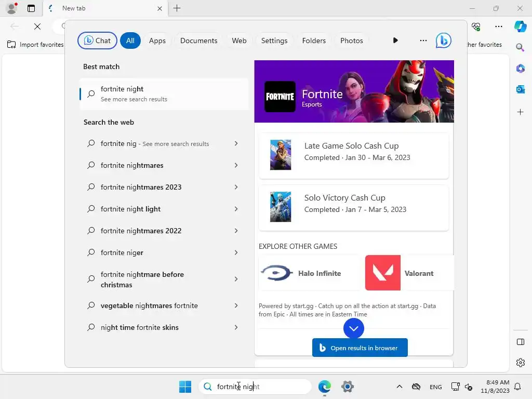Open the network status tray icon
Viewport: 532px width, 399px height.
(455, 387)
